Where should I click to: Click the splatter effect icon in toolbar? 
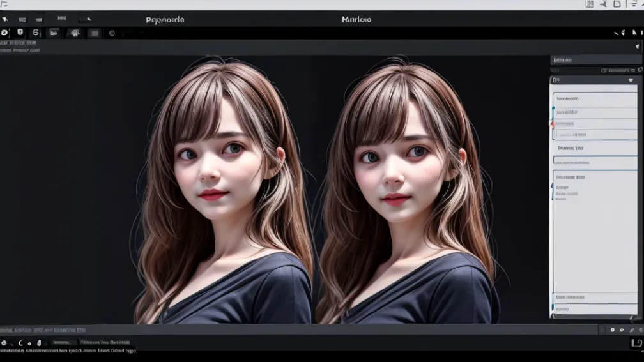[75, 33]
